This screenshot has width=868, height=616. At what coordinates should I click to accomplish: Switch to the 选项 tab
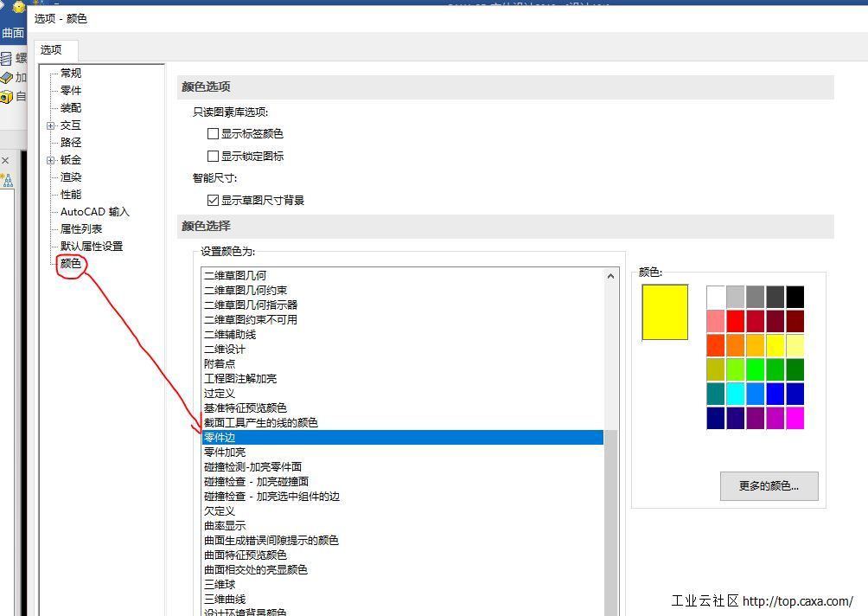tap(52, 50)
